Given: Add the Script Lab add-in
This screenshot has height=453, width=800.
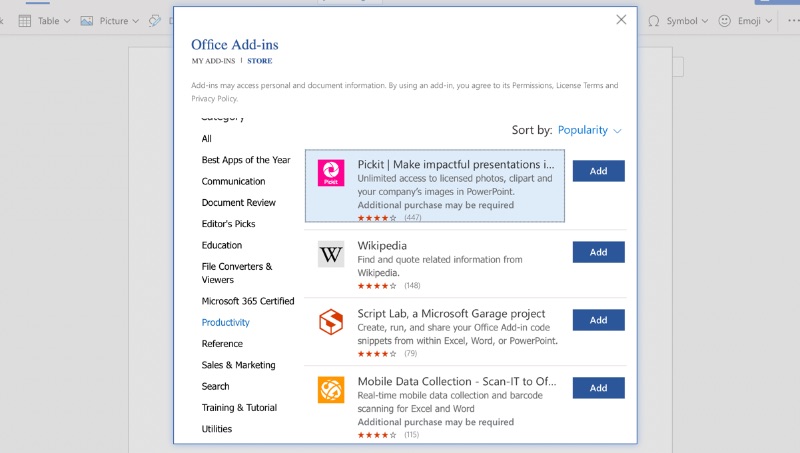Looking at the screenshot, I should click(x=598, y=320).
